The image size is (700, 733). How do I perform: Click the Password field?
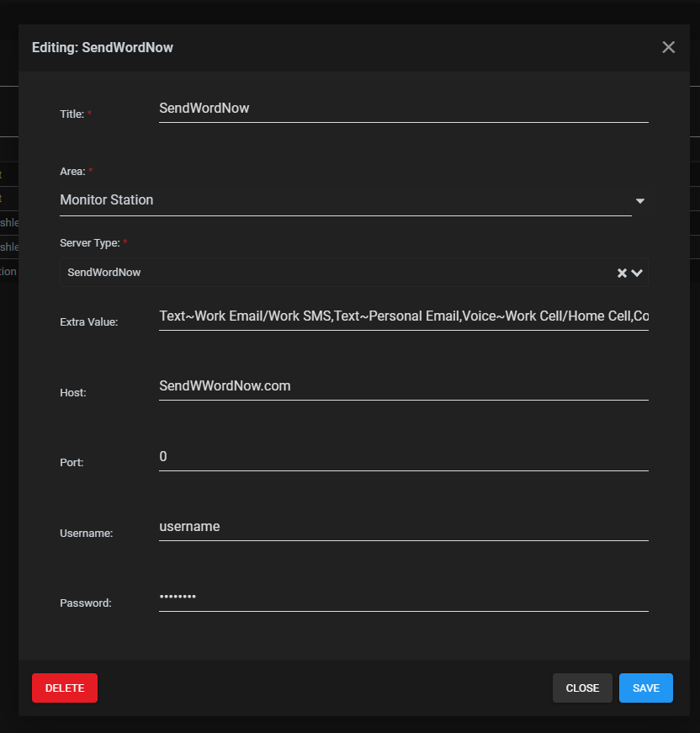[x=403, y=598]
